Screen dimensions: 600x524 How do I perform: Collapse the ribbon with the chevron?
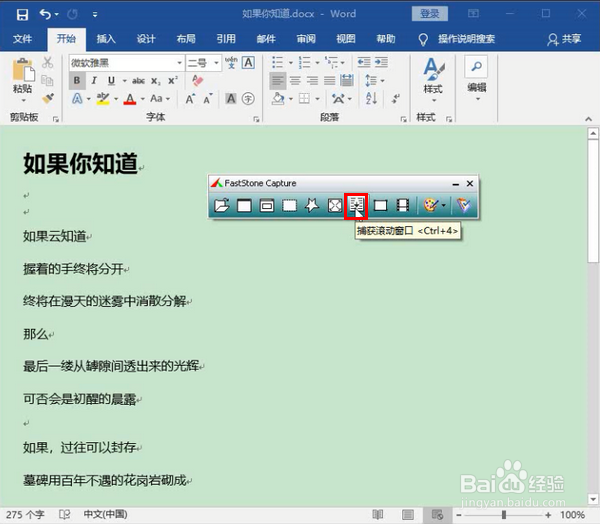[588, 119]
